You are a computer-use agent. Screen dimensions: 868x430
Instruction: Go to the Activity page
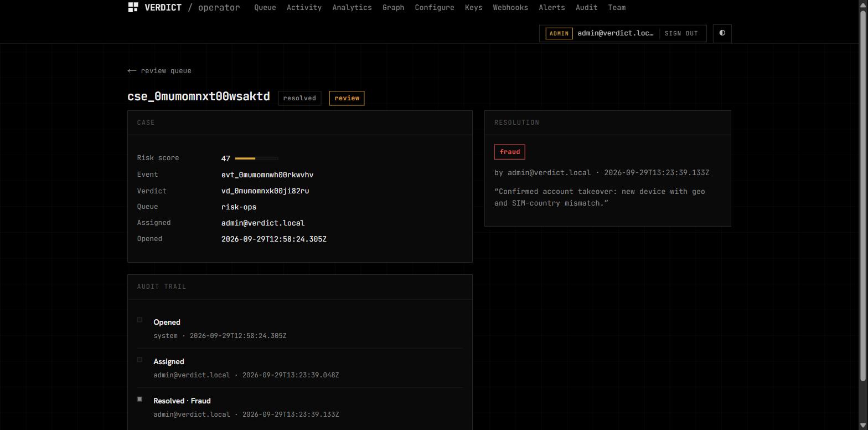304,8
